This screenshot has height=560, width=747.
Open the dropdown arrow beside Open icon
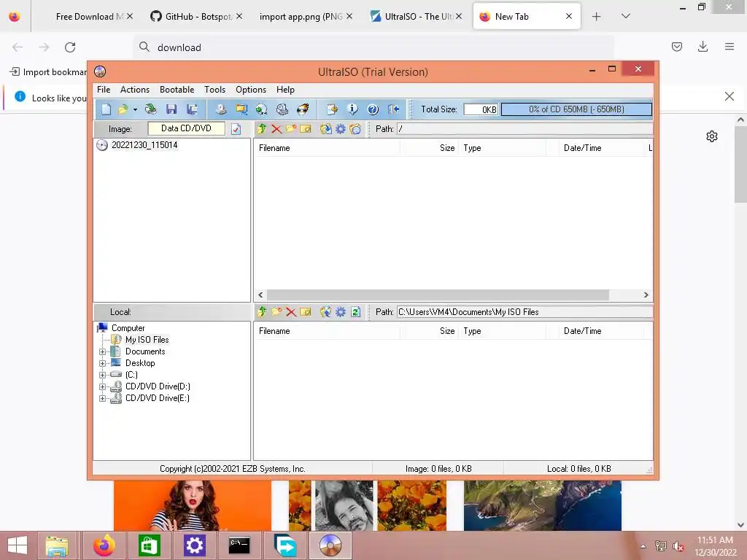coord(135,110)
